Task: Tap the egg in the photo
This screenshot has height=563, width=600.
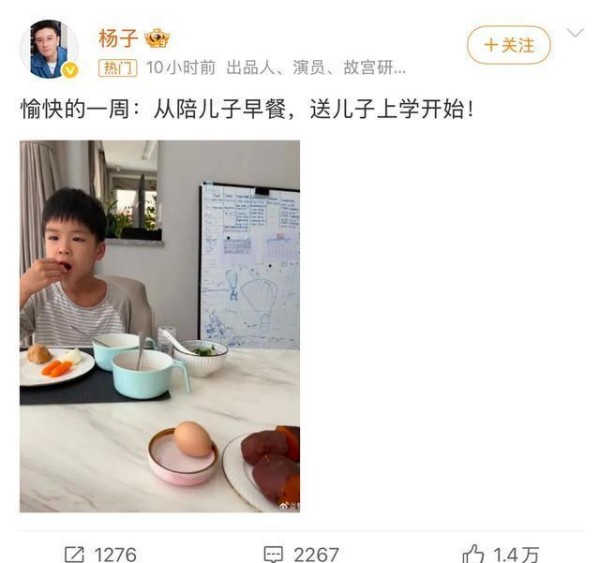Action: 193,439
